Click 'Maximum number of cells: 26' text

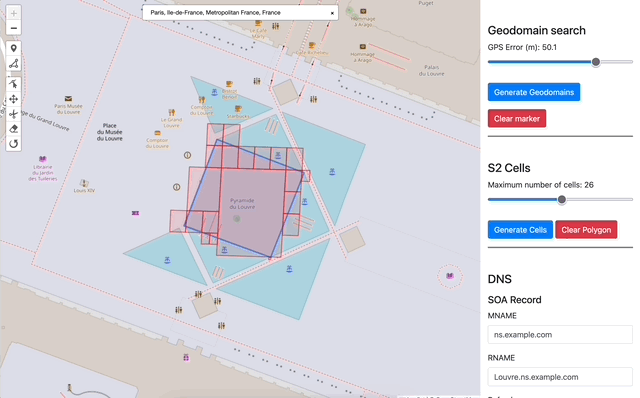click(x=540, y=185)
